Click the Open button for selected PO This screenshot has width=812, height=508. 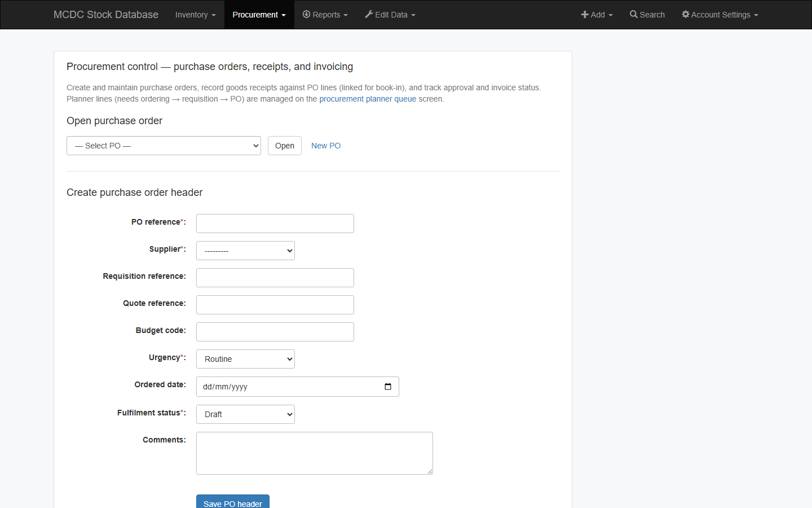285,146
